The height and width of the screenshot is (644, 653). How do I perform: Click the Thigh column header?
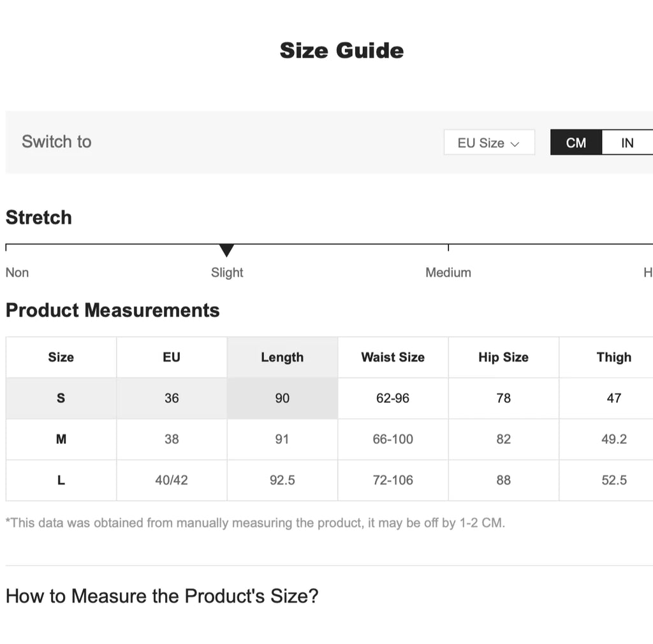pyautogui.click(x=613, y=357)
